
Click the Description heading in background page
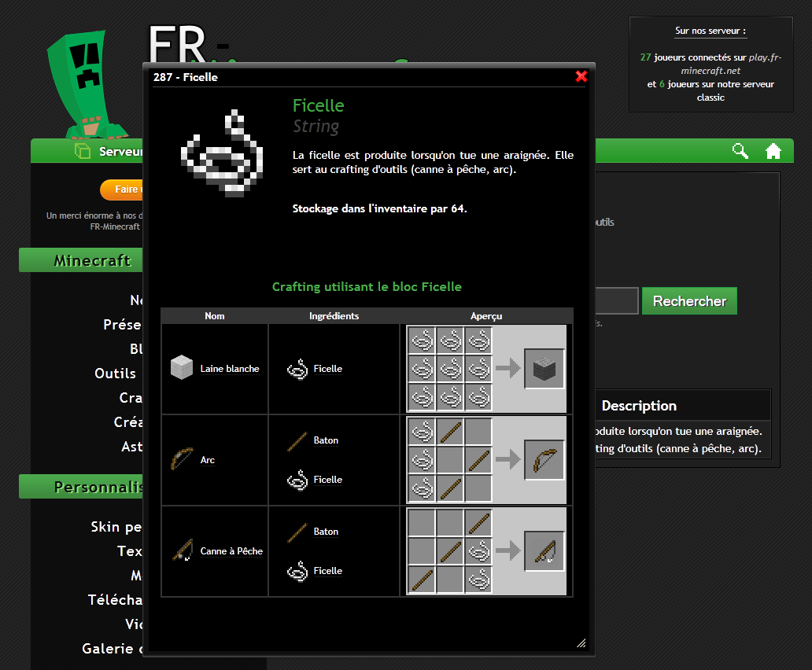tap(639, 406)
